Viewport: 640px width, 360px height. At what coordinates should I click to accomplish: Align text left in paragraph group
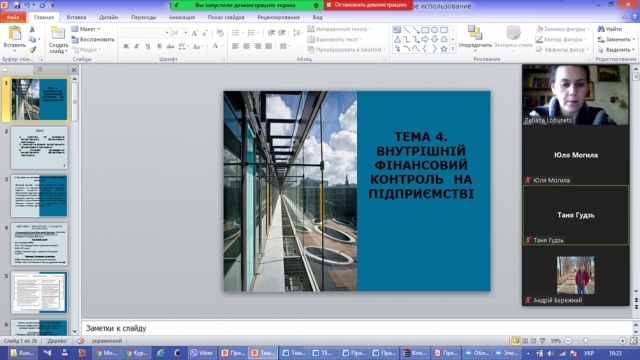(x=236, y=46)
